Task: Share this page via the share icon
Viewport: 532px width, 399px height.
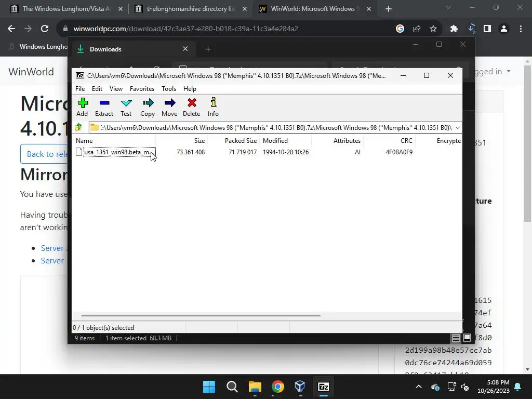Action: tap(417, 29)
